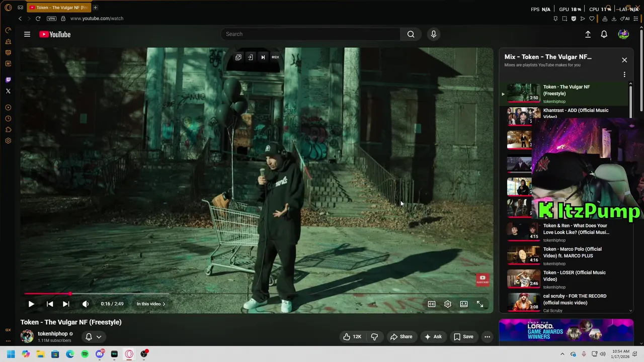This screenshot has height=362, width=644.
Task: Click the 'Token - LOSER' video thumbnail
Action: pyautogui.click(x=523, y=279)
